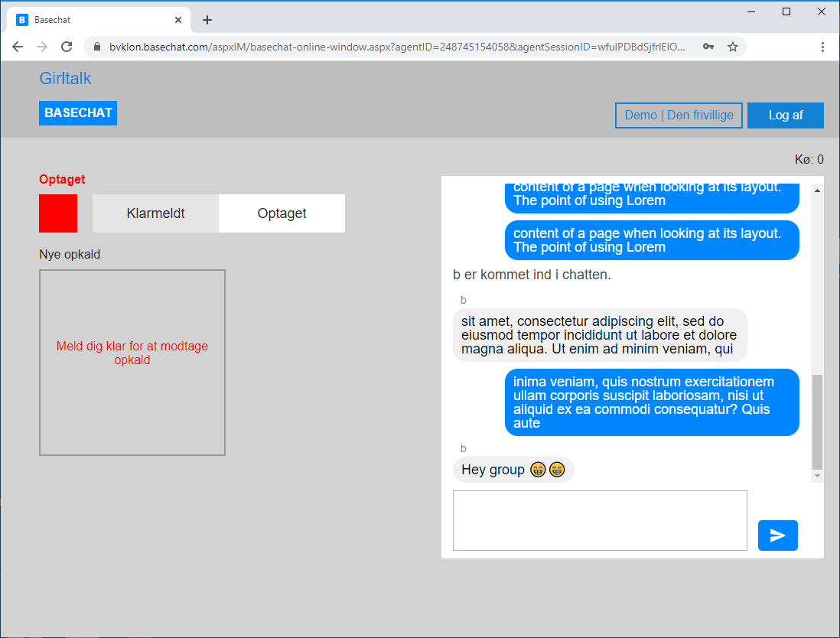Close the Basechat browser tab
Image resolution: width=840 pixels, height=638 pixels.
[178, 20]
